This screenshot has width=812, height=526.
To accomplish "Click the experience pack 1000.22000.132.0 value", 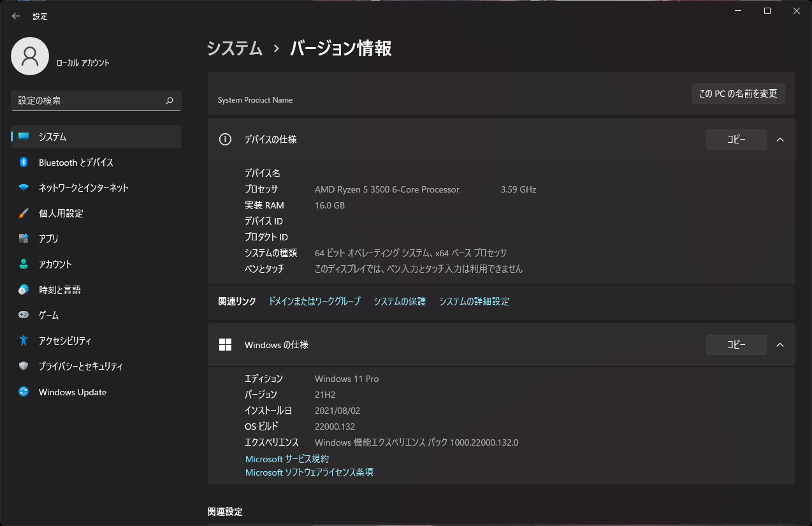I will tap(416, 442).
